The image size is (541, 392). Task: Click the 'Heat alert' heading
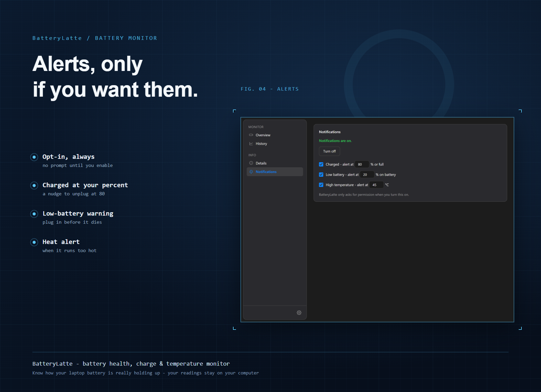click(61, 242)
